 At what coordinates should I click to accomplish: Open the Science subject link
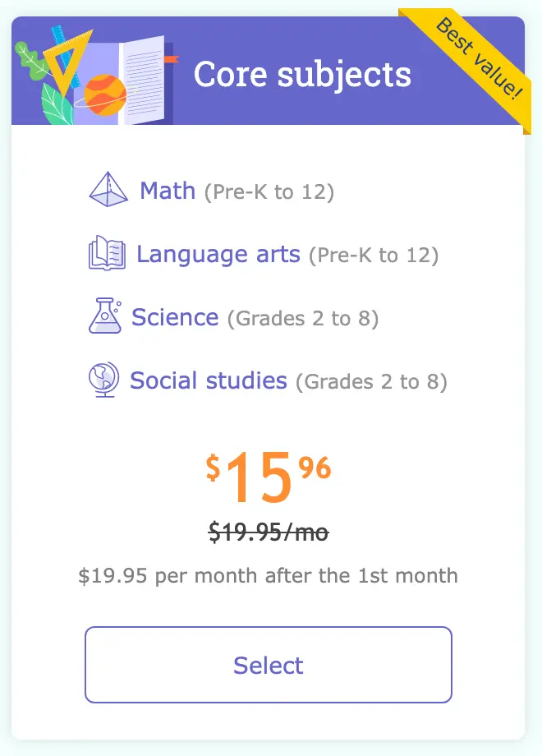point(175,317)
